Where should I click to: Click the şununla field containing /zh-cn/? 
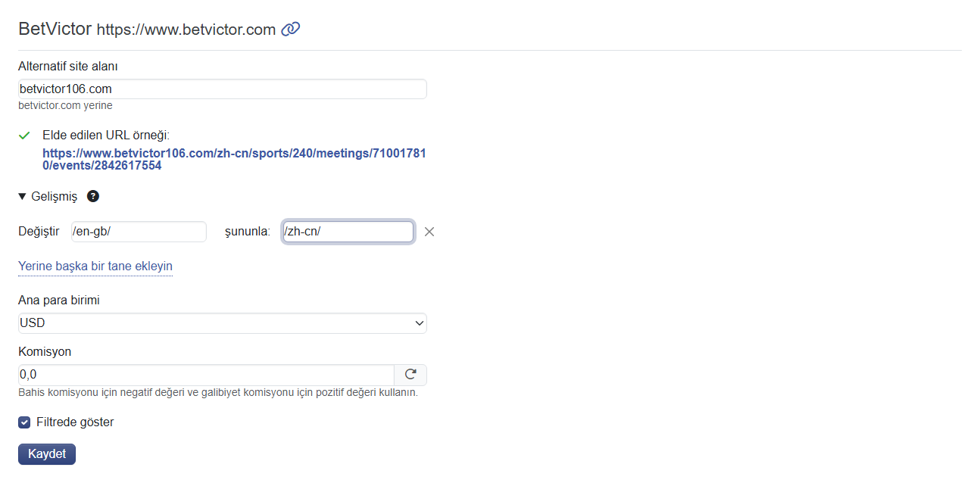[x=348, y=232]
